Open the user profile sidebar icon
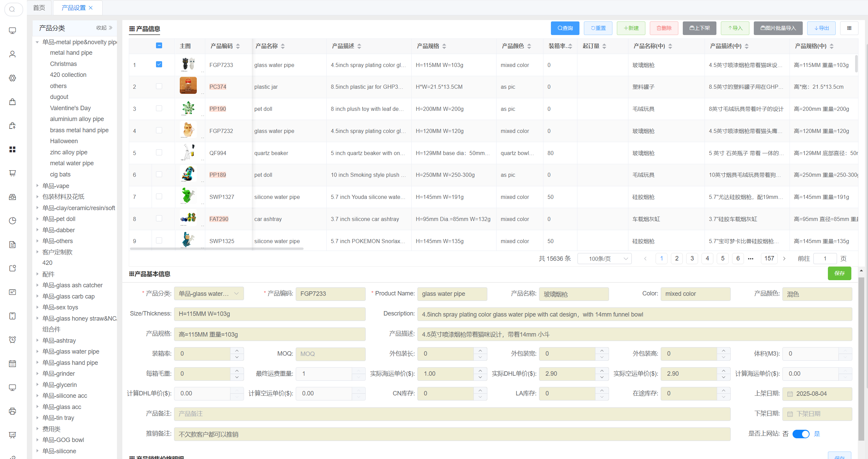The image size is (868, 459). [x=12, y=54]
